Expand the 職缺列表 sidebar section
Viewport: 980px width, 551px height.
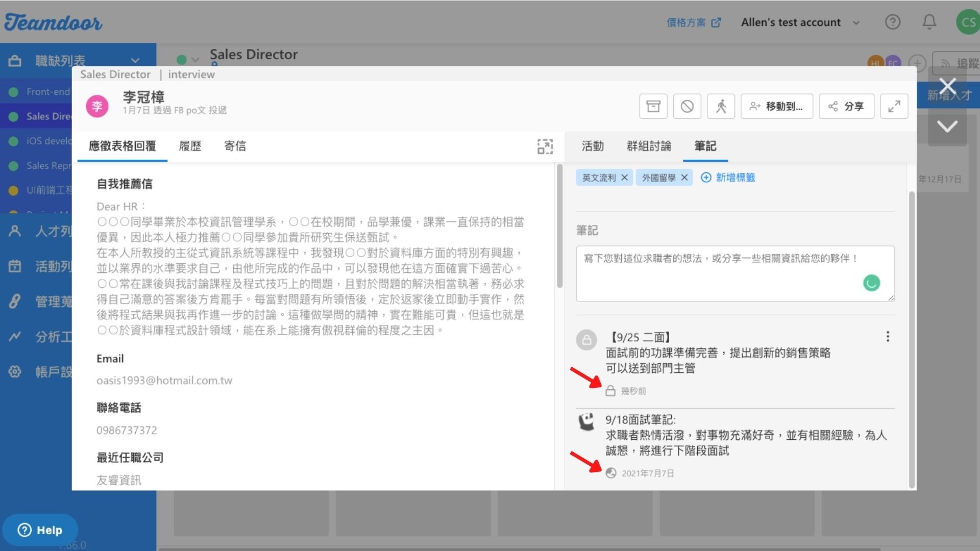78,61
